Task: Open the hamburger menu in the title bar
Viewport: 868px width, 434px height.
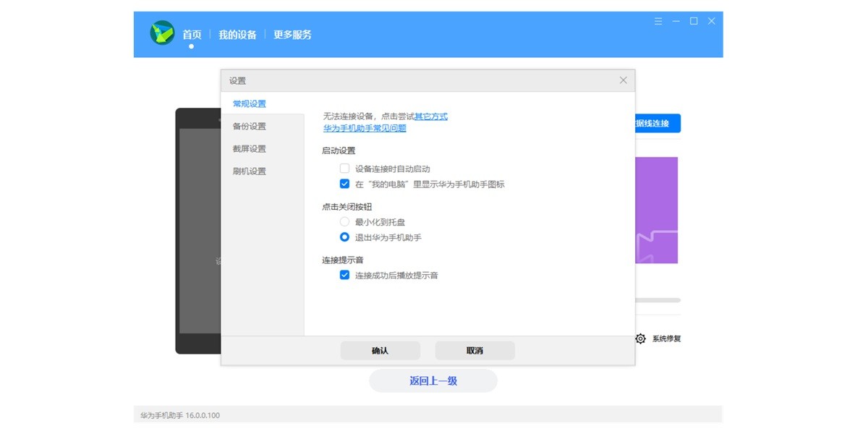Action: pyautogui.click(x=657, y=21)
